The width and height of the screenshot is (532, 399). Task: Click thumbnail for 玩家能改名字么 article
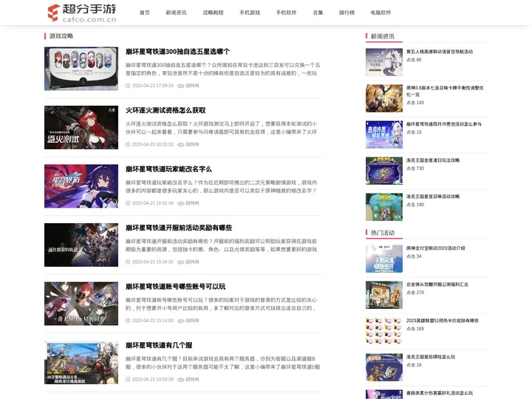(x=81, y=186)
